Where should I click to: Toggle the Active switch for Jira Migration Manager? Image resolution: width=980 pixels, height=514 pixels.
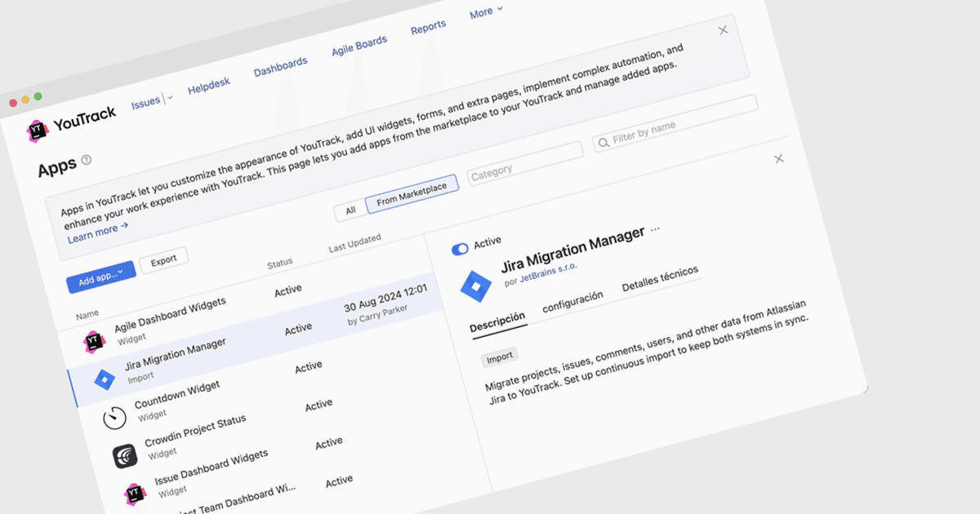point(461,248)
